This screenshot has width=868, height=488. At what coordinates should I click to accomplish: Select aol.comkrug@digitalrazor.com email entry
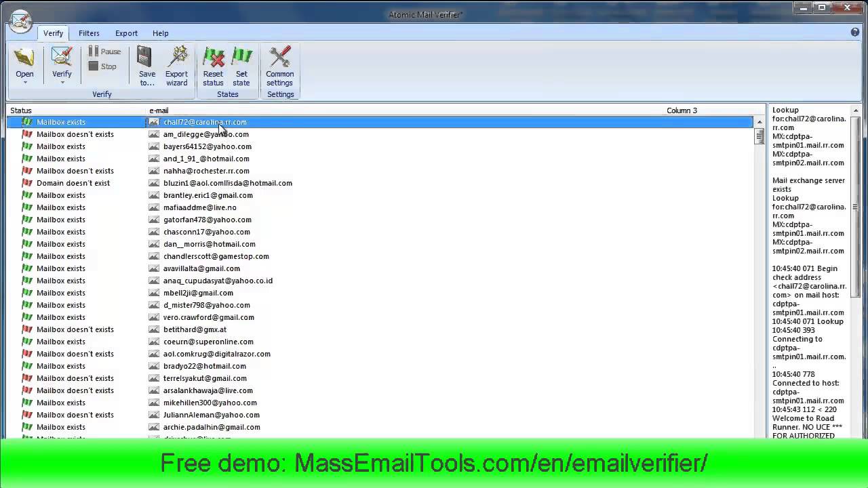(216, 354)
